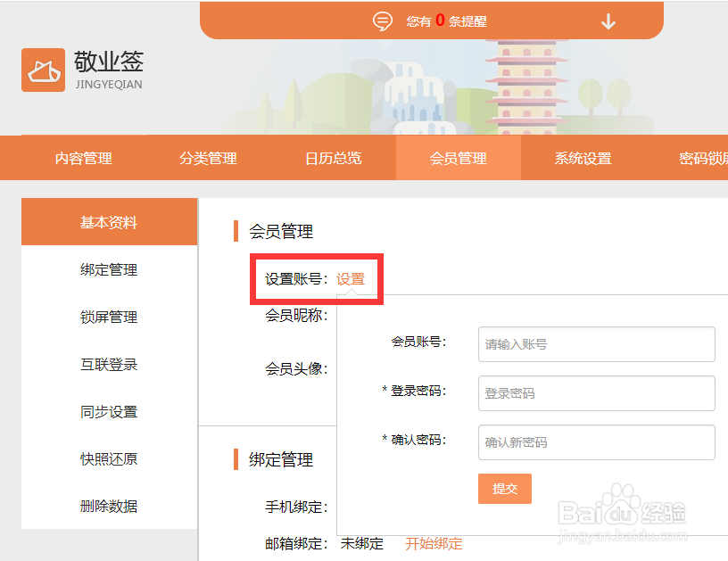Click the 会员账号 account input field
This screenshot has height=561, width=728.
click(596, 344)
